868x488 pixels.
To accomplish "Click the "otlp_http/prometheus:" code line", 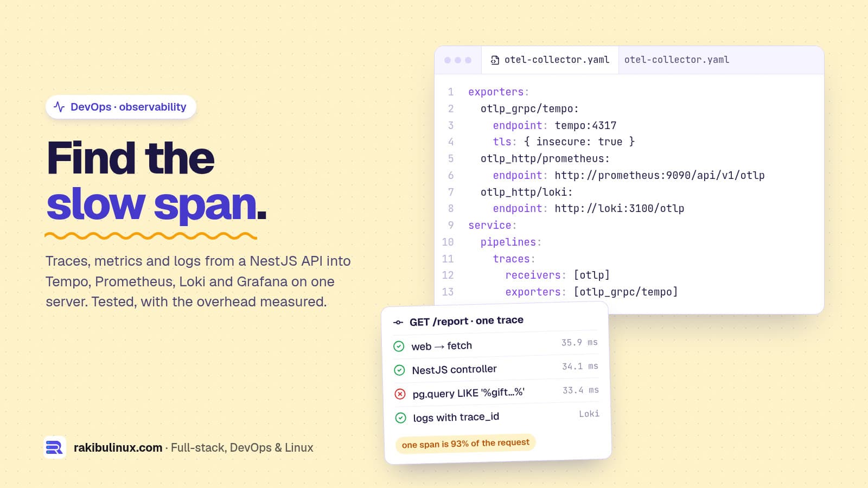I will 545,159.
